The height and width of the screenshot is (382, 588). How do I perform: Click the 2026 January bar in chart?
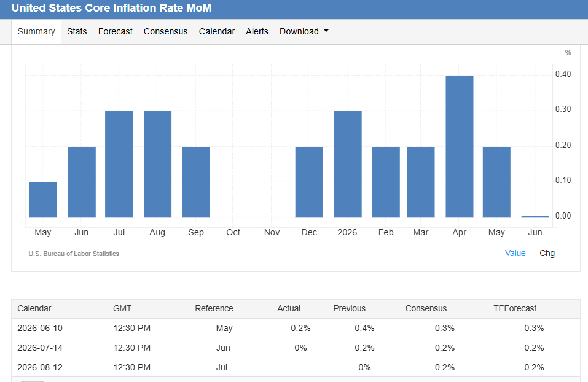(x=348, y=164)
